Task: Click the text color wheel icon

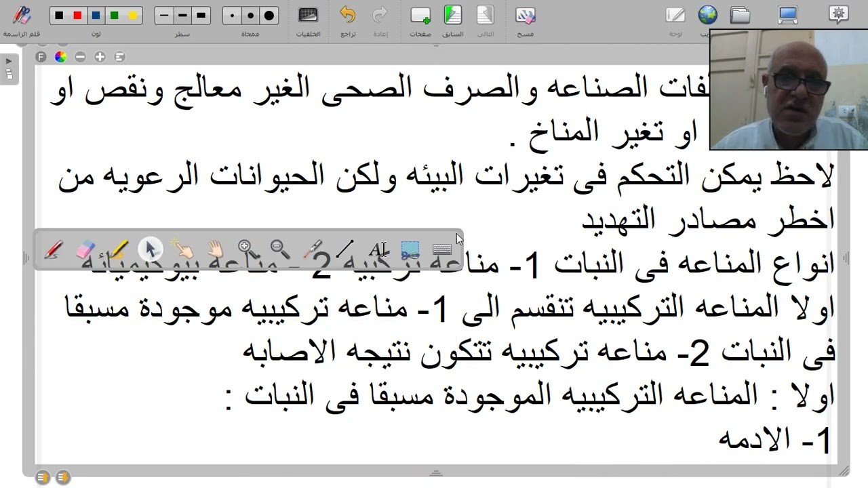Action: [x=61, y=58]
